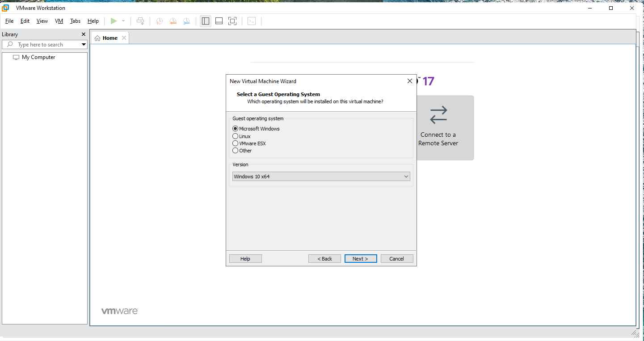Open the Snapshot Manager wrench icon

(186, 21)
